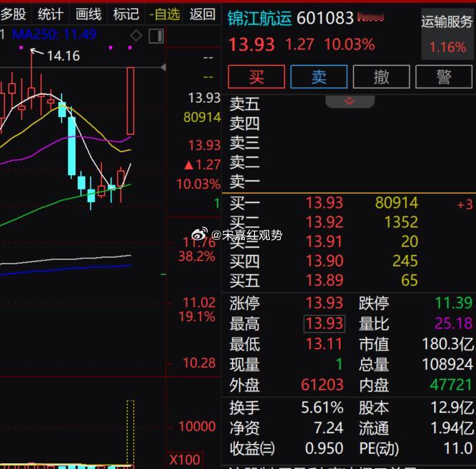
Task: Select 买四 bid price 13.90
Action: (325, 261)
